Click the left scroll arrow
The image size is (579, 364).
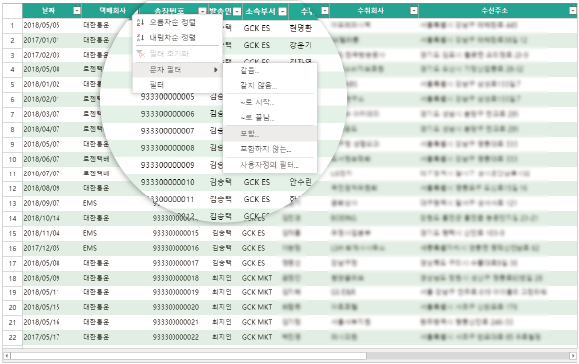(x=7, y=356)
